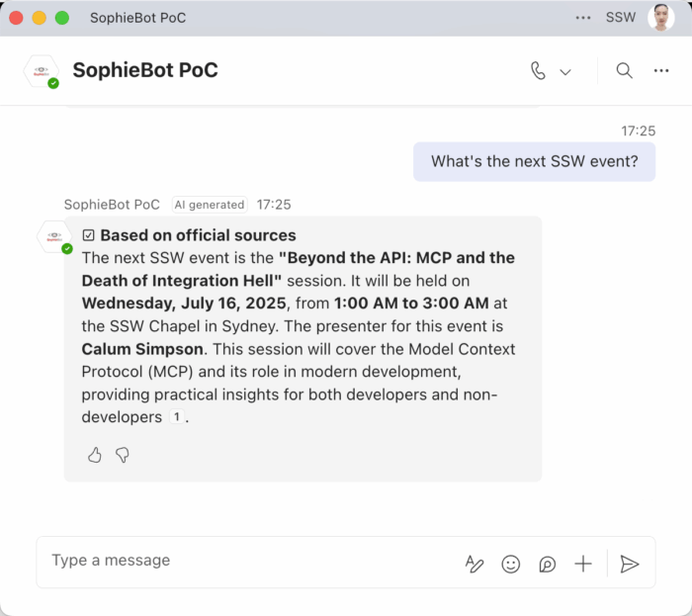692x616 pixels.
Task: Like the bot response with thumbs up
Action: (x=95, y=455)
